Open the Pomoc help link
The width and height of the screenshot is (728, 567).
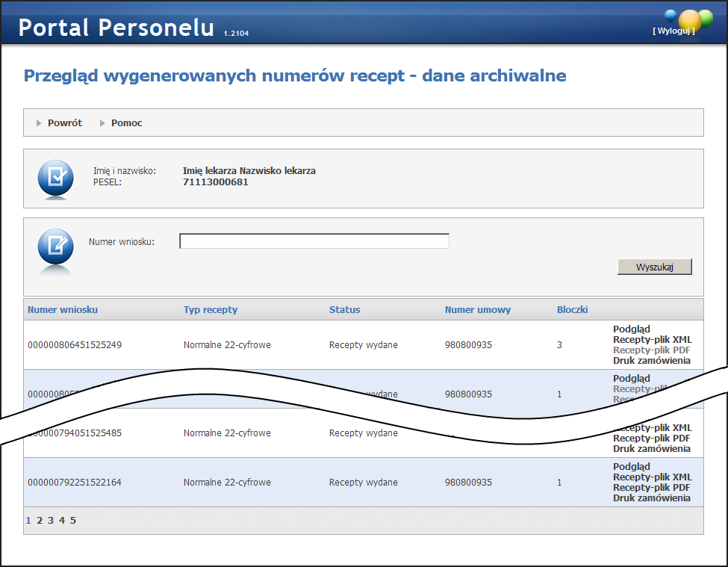tap(126, 123)
